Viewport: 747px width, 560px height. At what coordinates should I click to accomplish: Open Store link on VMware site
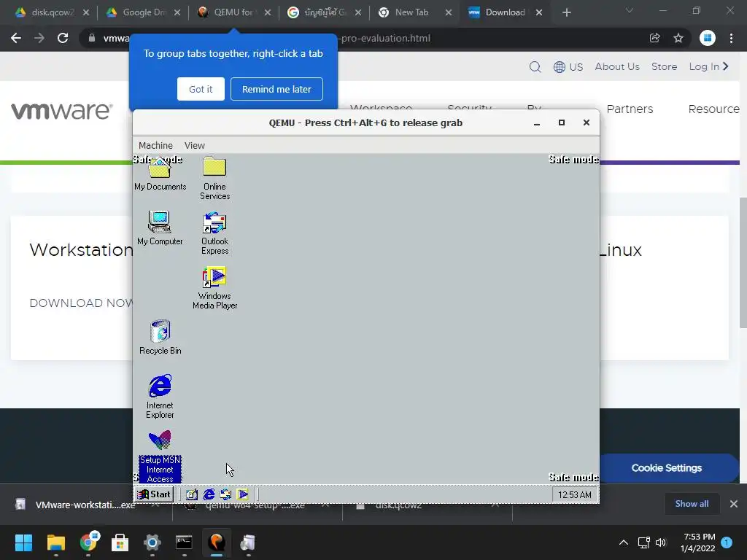pyautogui.click(x=664, y=66)
